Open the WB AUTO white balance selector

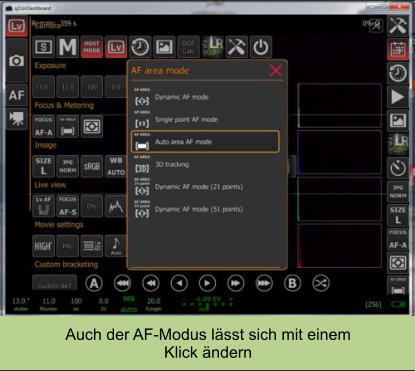[x=116, y=166]
